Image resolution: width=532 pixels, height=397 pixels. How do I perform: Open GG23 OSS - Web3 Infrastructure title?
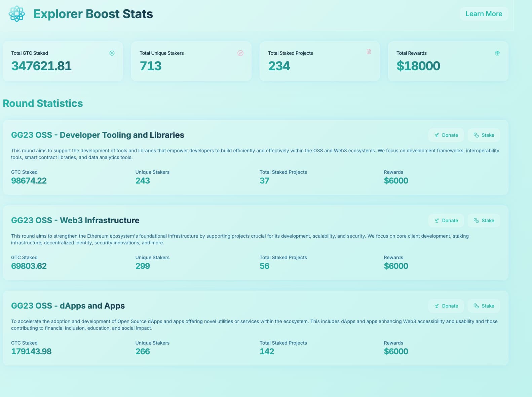pyautogui.click(x=75, y=220)
